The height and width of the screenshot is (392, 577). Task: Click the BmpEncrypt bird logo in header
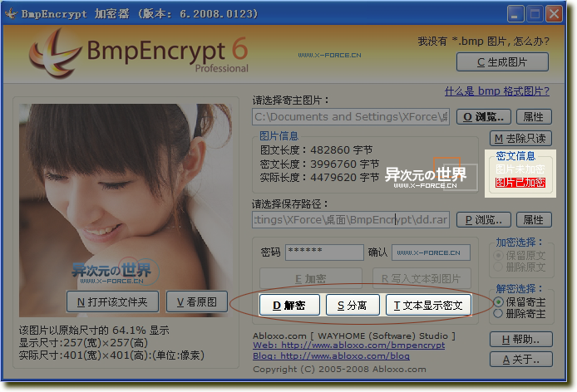click(x=55, y=54)
